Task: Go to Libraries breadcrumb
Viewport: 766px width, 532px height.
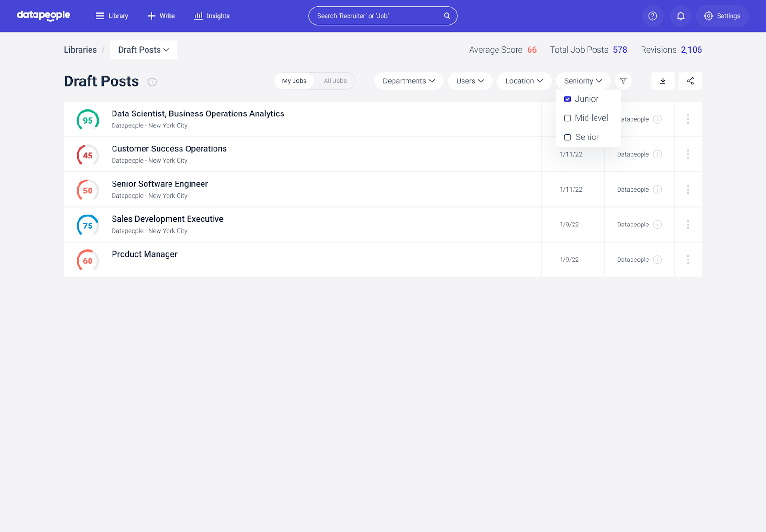Action: 80,50
